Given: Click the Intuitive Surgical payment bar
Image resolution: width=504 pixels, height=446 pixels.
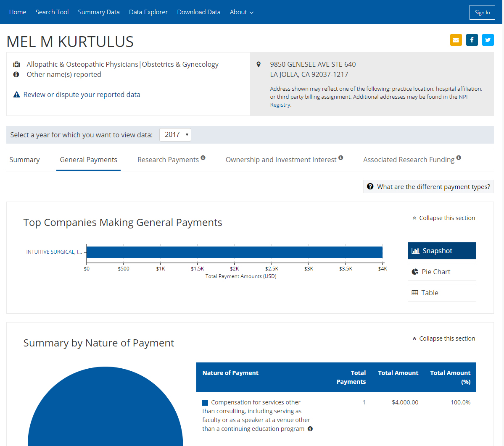Looking at the screenshot, I should point(234,252).
